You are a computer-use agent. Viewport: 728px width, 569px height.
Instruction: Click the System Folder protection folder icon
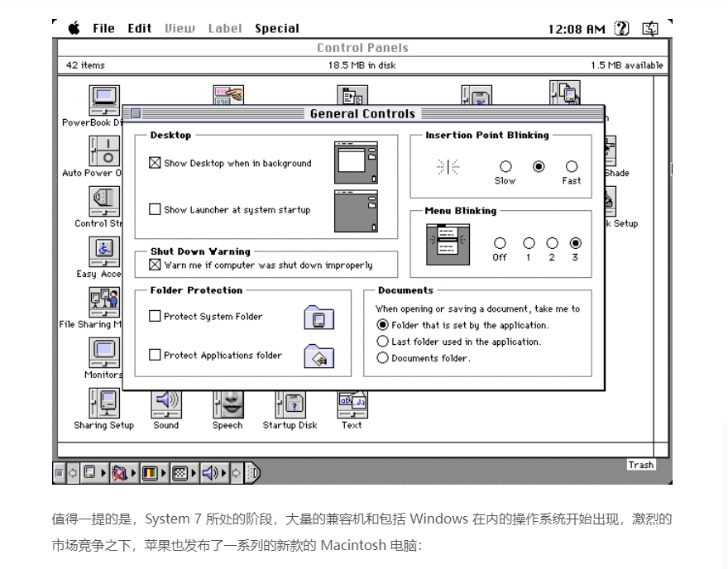pos(319,318)
